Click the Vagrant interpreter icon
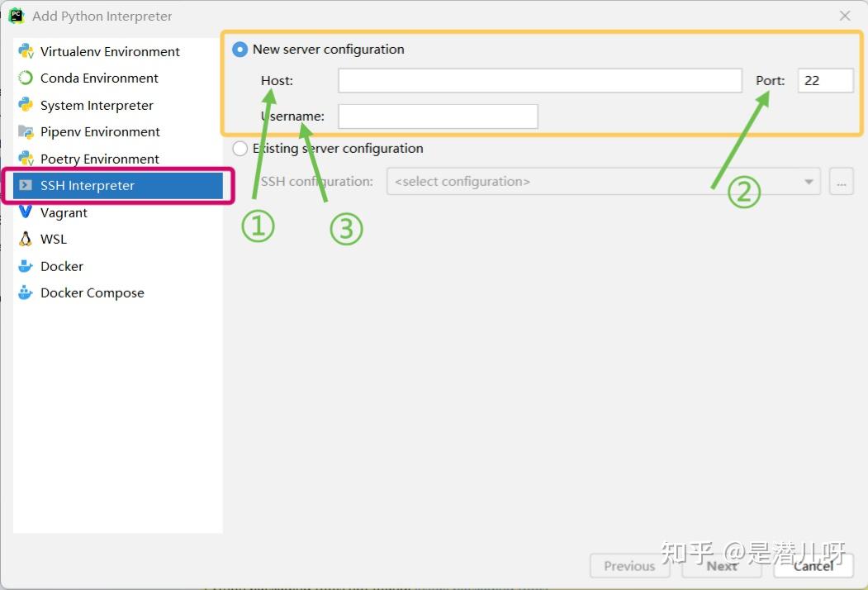868x590 pixels. click(26, 212)
